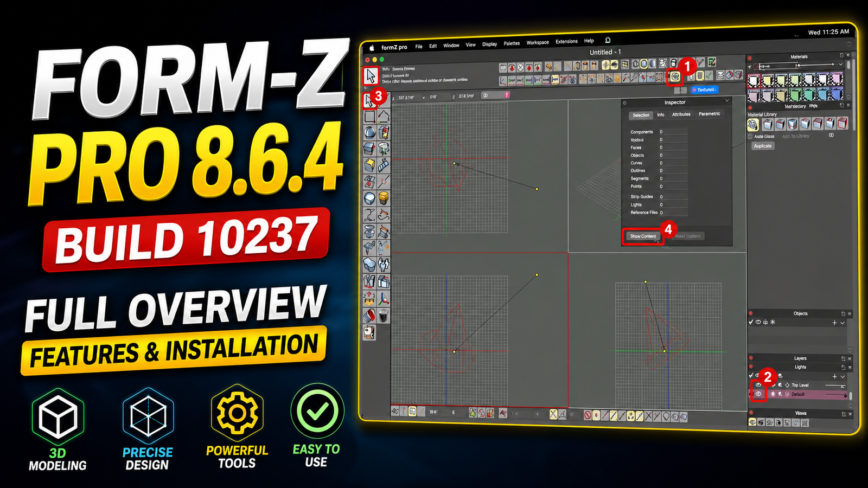The height and width of the screenshot is (488, 868).
Task: Open the Palettes menu
Action: tap(512, 43)
